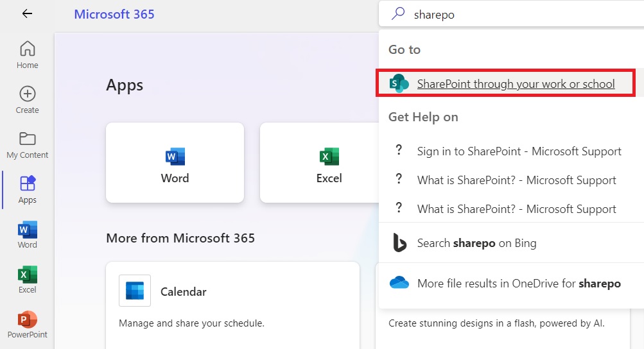Open Home in the sidebar
Image resolution: width=644 pixels, height=349 pixels.
click(x=27, y=55)
